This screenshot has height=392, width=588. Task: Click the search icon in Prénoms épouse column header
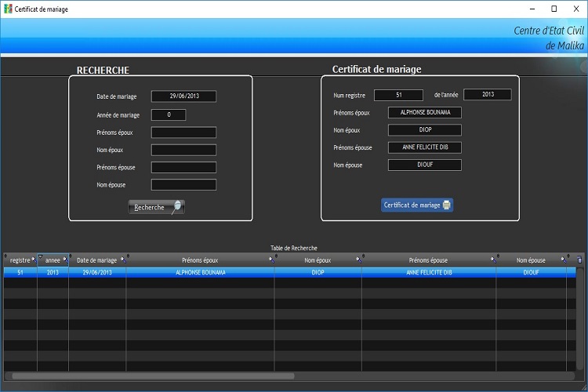(493, 260)
